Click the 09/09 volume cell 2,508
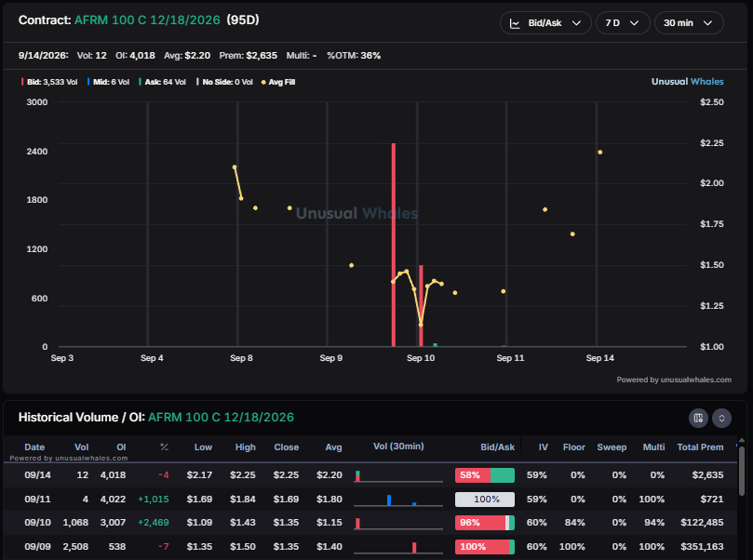 76,547
